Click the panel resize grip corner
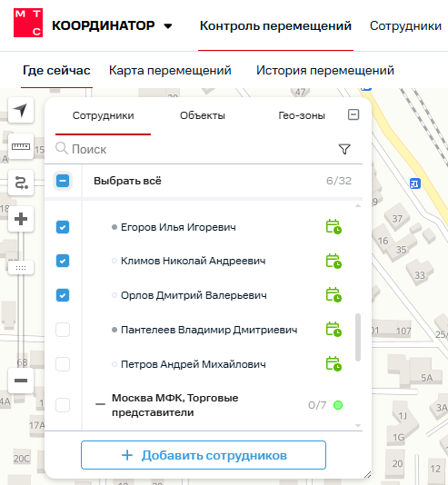 (x=367, y=474)
